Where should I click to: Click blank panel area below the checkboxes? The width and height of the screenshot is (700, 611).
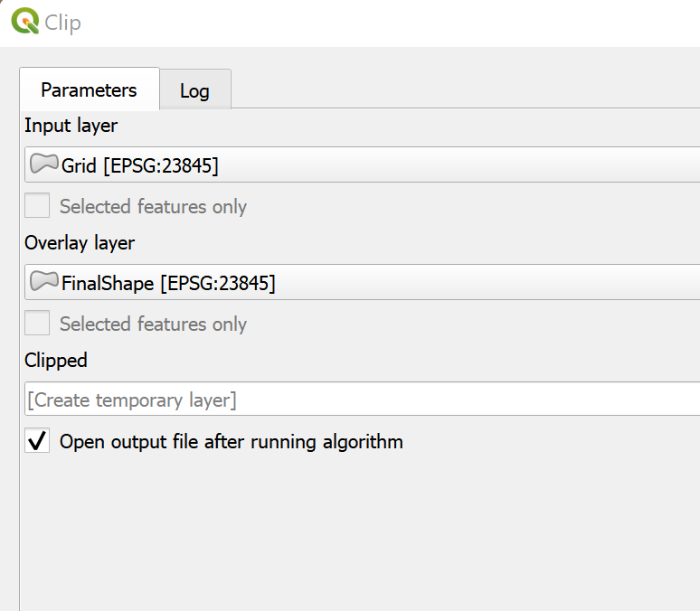point(362,533)
